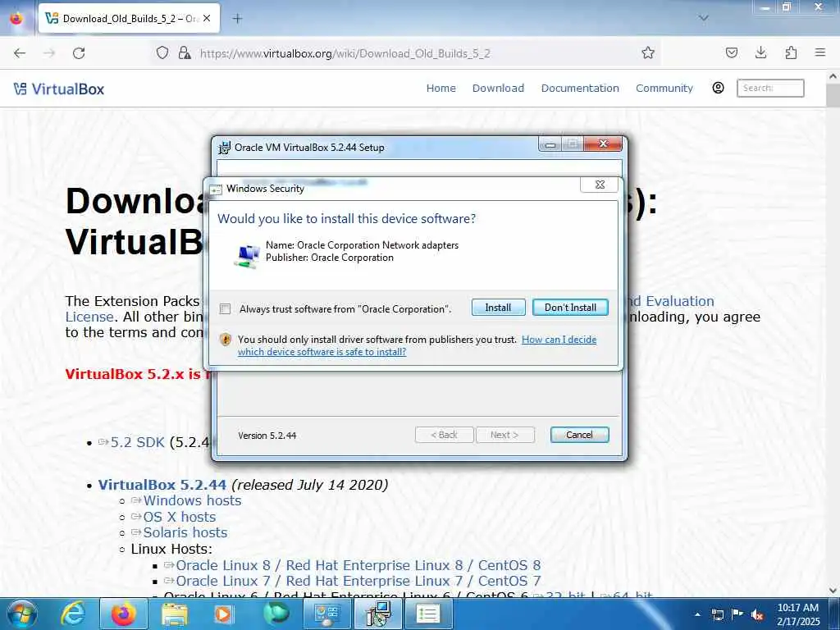Click the muted volume tray icon

757,614
